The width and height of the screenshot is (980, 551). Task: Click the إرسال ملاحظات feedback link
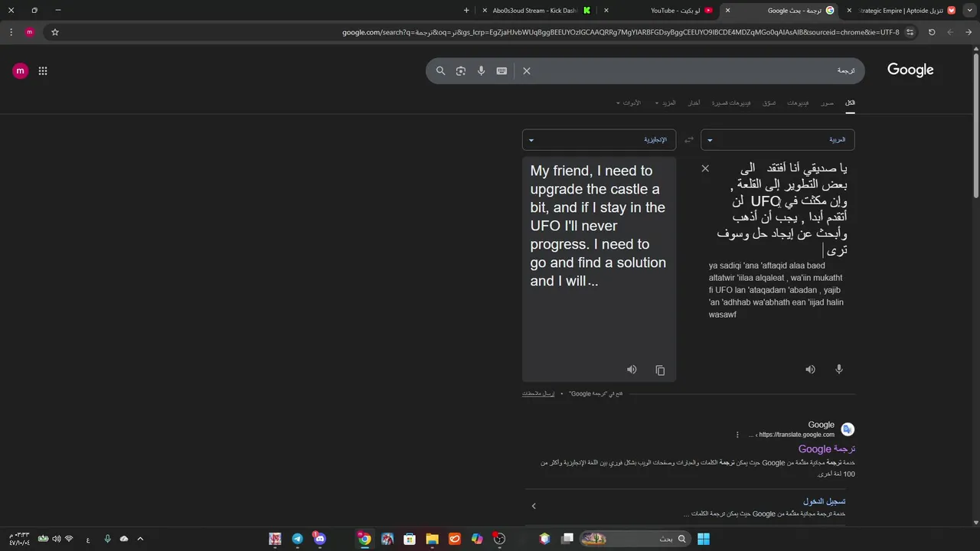538,393
